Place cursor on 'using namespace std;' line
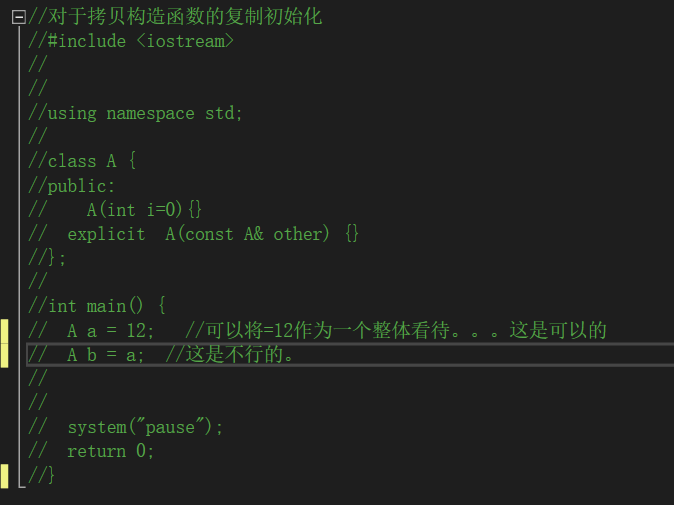This screenshot has width=674, height=505. [x=145, y=113]
